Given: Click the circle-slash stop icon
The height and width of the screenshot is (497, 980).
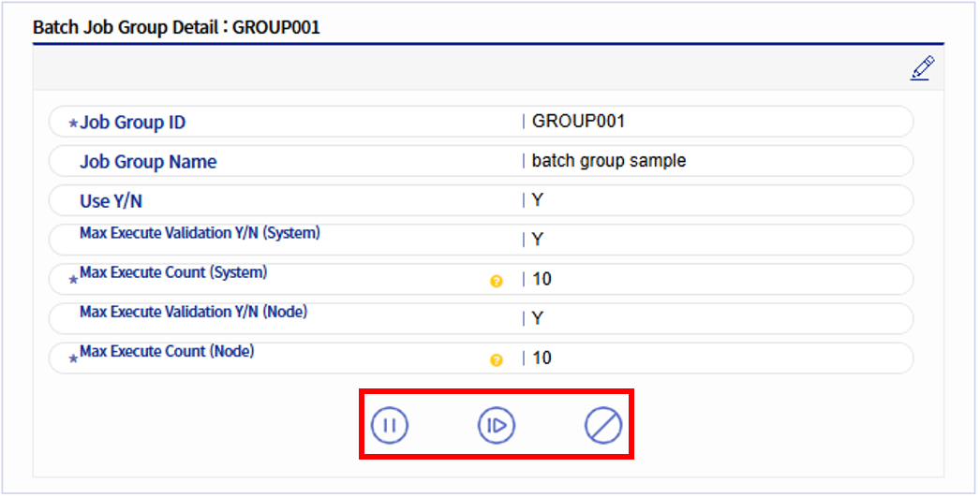Looking at the screenshot, I should 603,425.
